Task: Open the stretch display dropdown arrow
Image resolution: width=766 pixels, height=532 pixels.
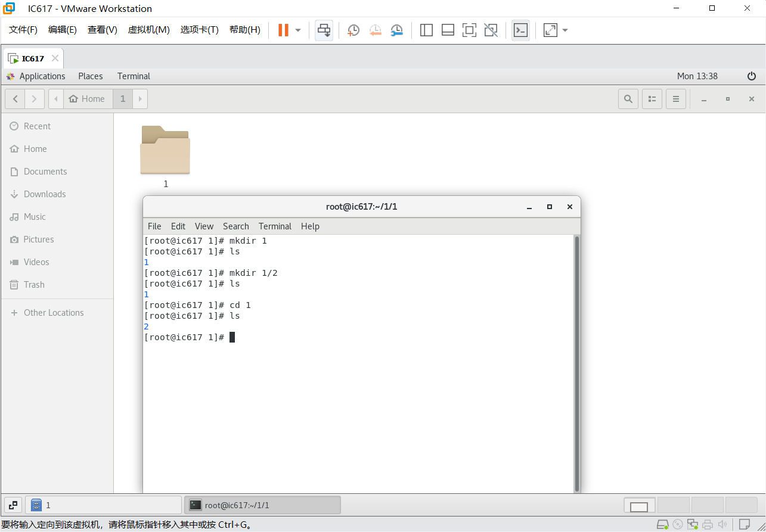Action: (x=565, y=30)
